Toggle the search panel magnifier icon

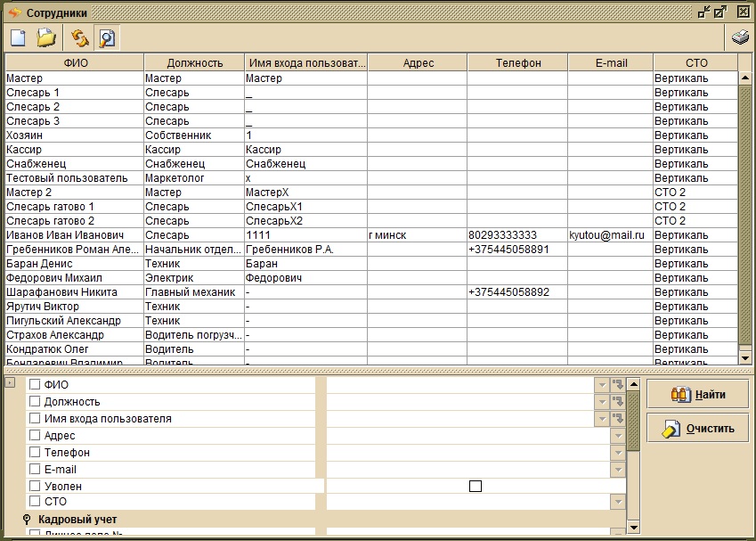tap(107, 37)
